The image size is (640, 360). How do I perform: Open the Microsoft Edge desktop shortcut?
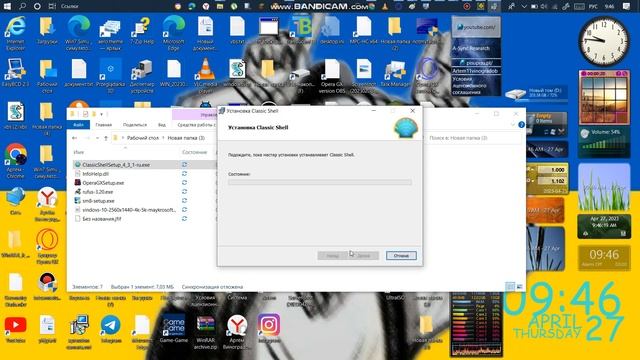pyautogui.click(x=173, y=33)
